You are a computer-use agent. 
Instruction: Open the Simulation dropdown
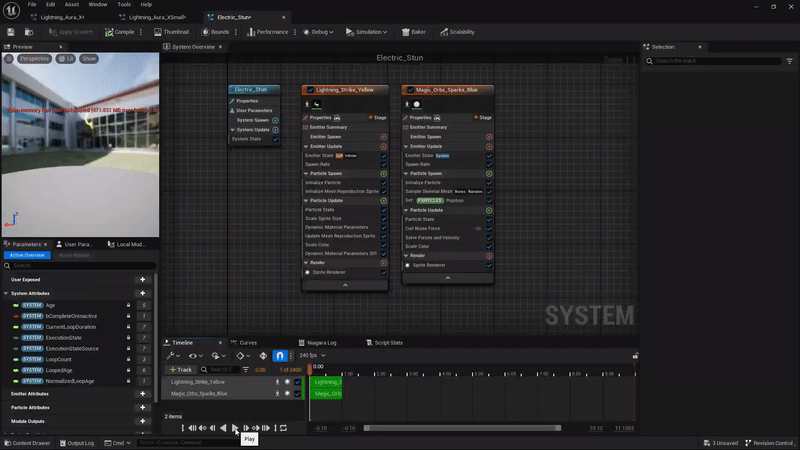pyautogui.click(x=368, y=32)
